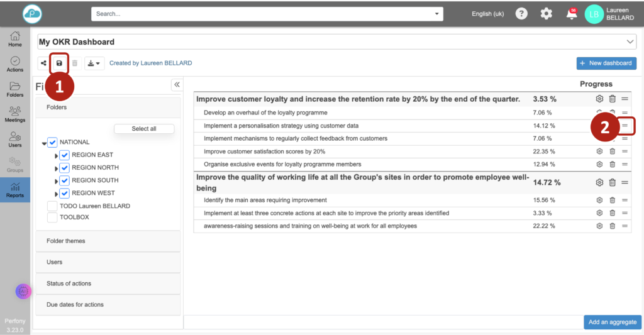Check the TODO Laureen BELLARD checkbox

coord(52,206)
